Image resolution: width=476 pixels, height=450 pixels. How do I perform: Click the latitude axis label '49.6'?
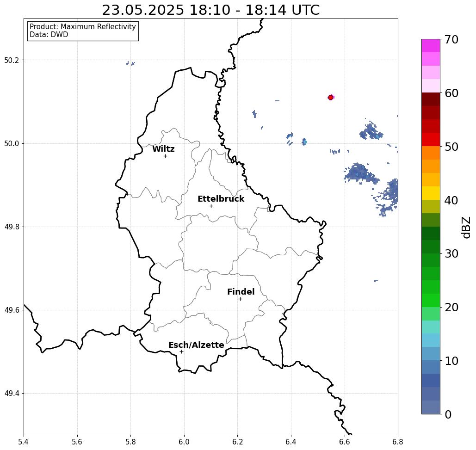(12, 310)
